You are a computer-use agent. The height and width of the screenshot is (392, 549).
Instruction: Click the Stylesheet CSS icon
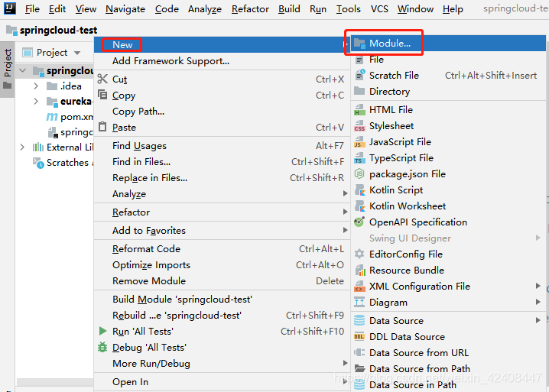[x=359, y=126]
